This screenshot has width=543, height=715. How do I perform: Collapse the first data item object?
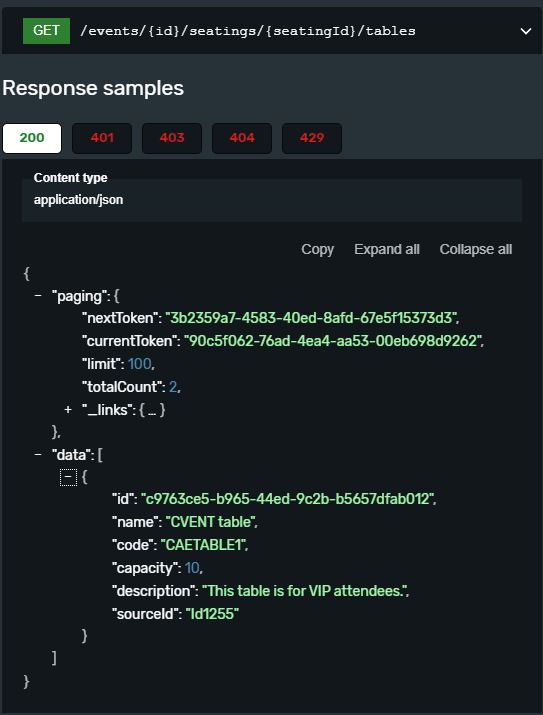click(68, 477)
